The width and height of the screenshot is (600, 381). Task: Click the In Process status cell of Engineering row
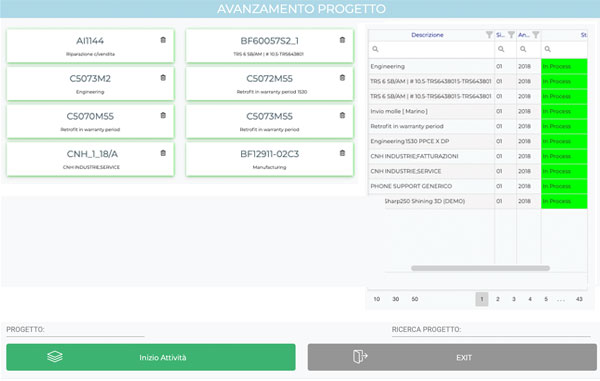pos(564,66)
